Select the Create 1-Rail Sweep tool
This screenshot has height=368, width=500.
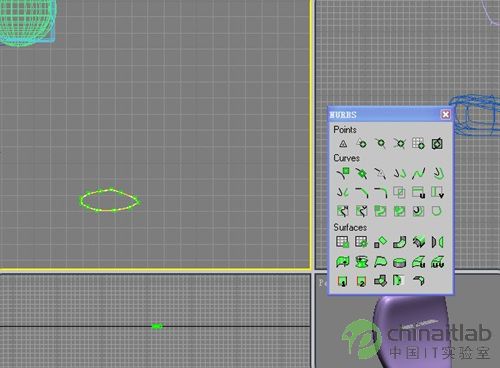coord(343,281)
